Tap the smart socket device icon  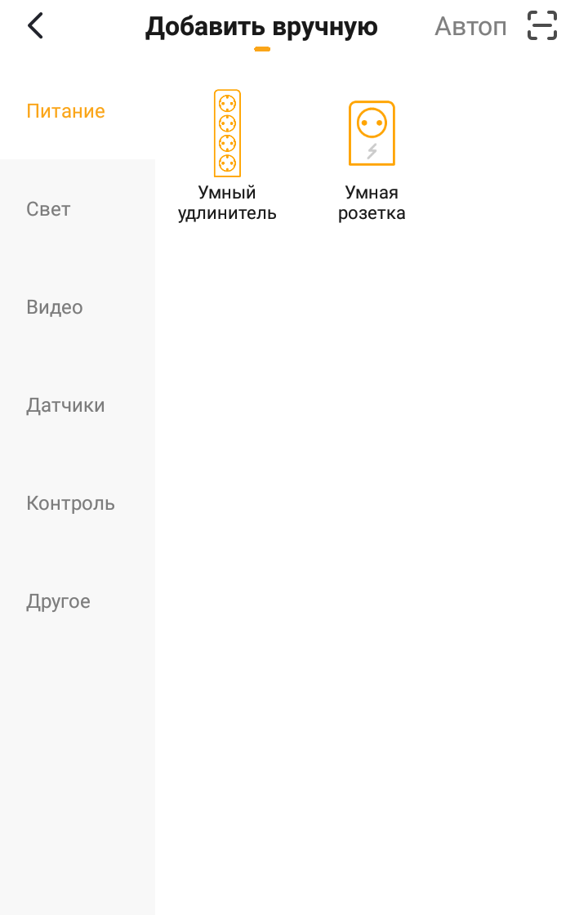372,133
